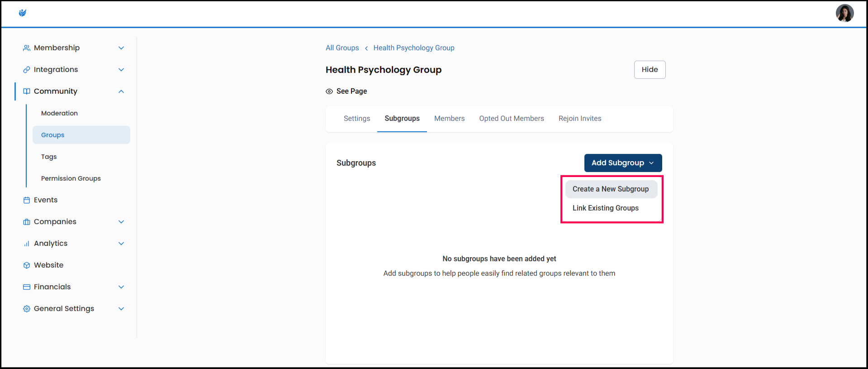The height and width of the screenshot is (369, 868).
Task: Click the Companies building icon
Action: [27, 222]
